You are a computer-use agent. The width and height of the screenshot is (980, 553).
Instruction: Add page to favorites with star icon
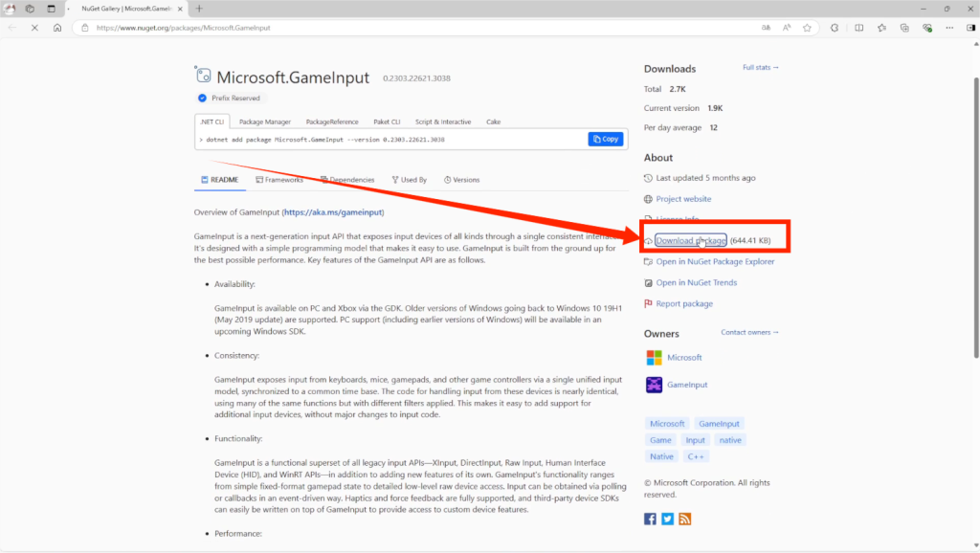(807, 28)
